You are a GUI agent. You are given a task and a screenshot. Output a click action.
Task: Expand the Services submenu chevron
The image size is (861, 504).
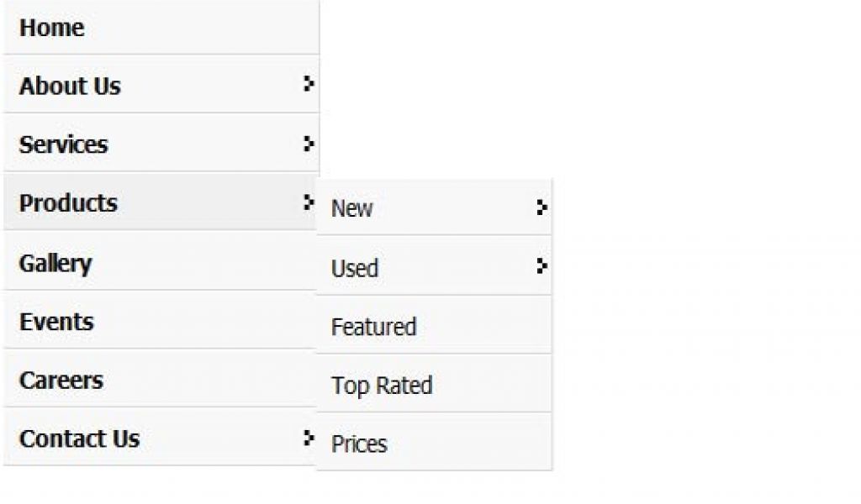tap(309, 142)
